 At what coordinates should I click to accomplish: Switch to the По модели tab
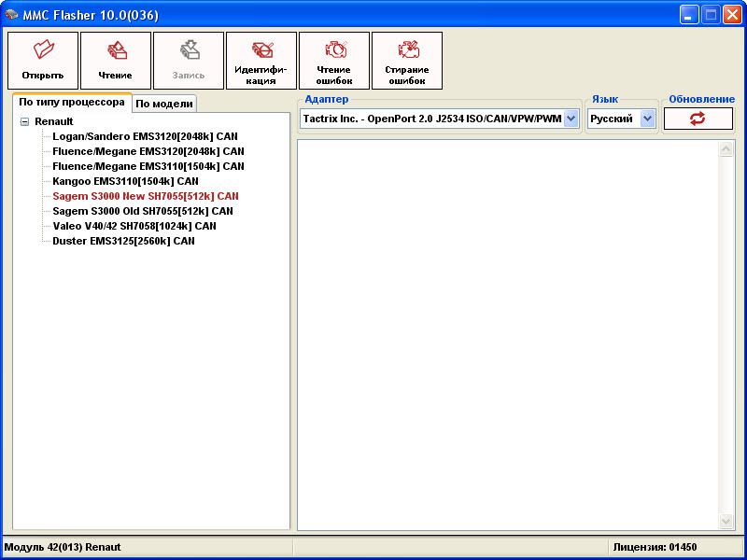164,104
